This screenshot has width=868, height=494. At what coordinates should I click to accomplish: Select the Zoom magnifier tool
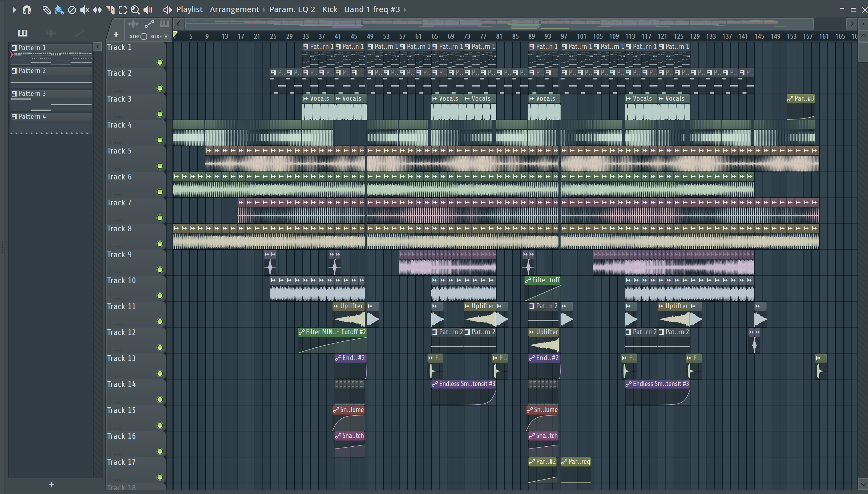coord(135,10)
